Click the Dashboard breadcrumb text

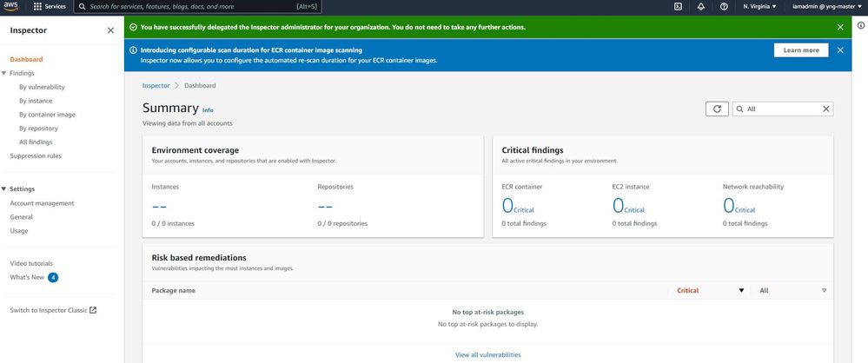point(200,86)
